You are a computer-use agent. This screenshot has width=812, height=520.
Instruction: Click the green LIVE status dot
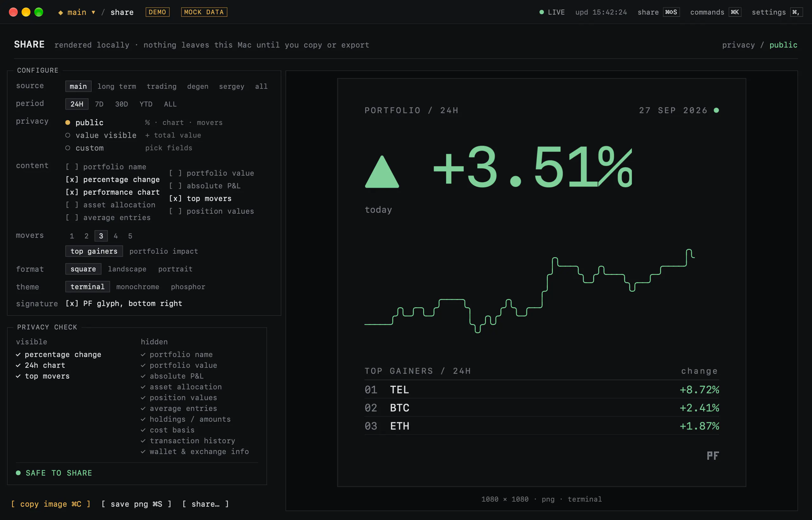point(541,12)
